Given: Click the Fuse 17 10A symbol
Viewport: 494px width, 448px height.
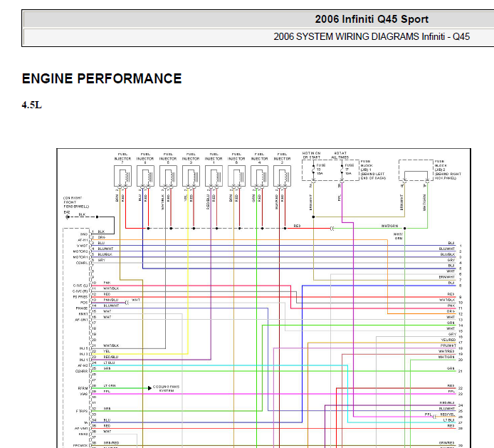Looking at the screenshot, I should pos(342,170).
